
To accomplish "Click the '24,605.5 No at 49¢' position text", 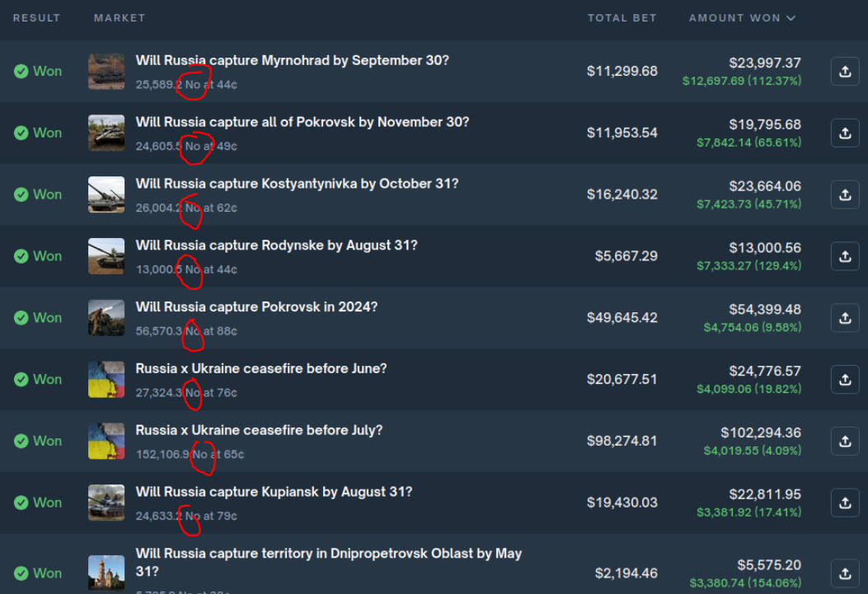I will pos(186,147).
